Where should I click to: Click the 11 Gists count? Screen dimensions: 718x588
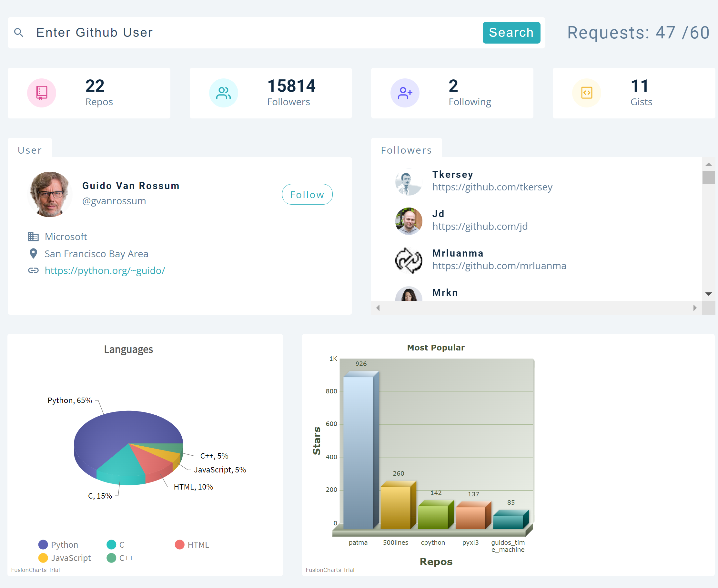pos(640,86)
